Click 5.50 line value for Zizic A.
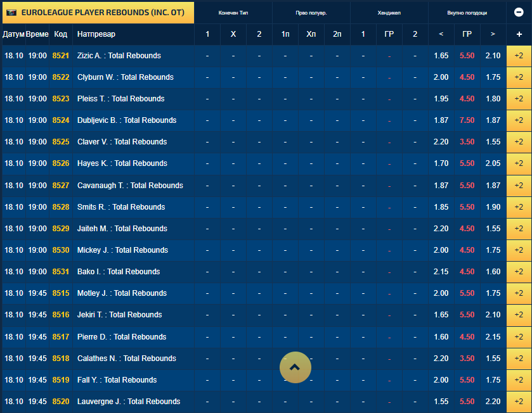 [467, 56]
